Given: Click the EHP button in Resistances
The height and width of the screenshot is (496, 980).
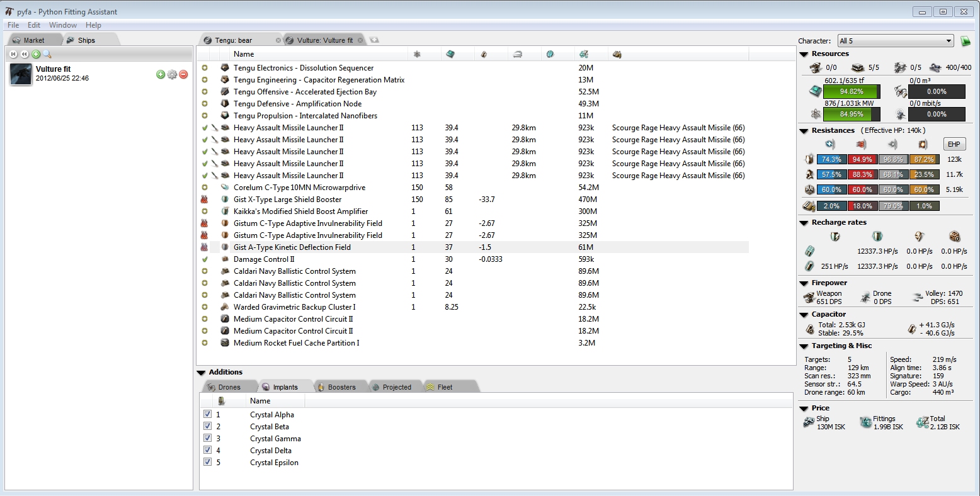Looking at the screenshot, I should tap(954, 144).
